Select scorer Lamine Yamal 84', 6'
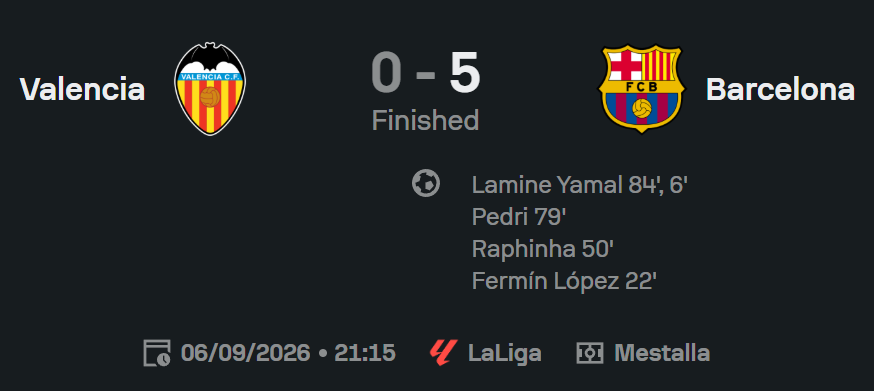 pyautogui.click(x=580, y=185)
